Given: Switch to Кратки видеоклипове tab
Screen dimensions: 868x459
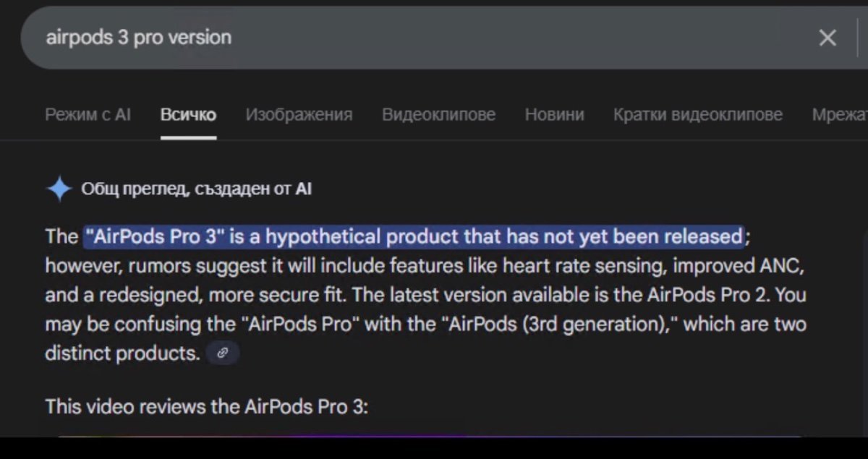Looking at the screenshot, I should coord(697,114).
